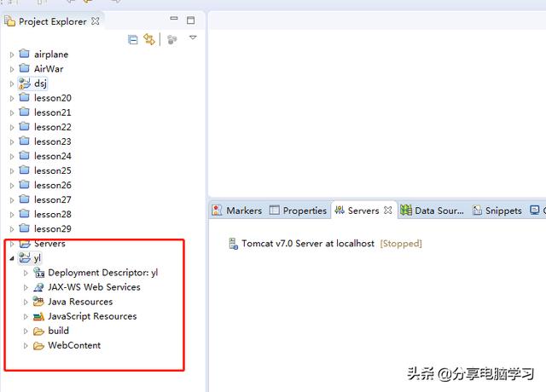546x392 pixels.
Task: Click Tomcat server icon
Action: tap(233, 244)
